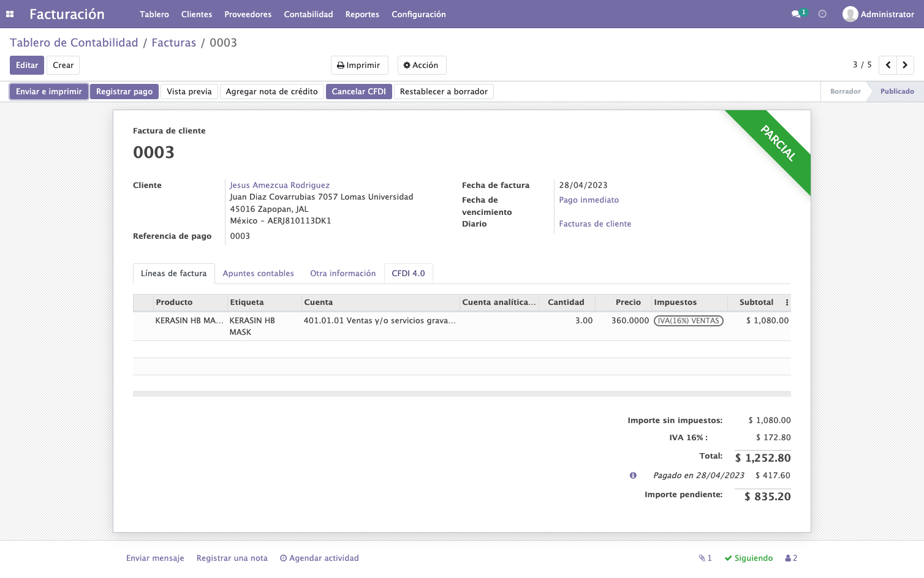Open the Imprimir dropdown
Screen dimensions: 924x578
pos(359,65)
